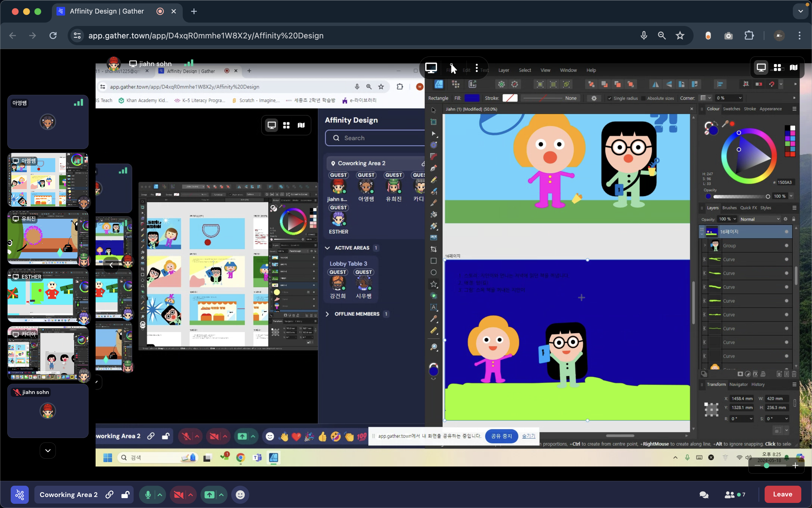Select the Star shape tool in Affinity
812x508 pixels.
click(x=434, y=284)
